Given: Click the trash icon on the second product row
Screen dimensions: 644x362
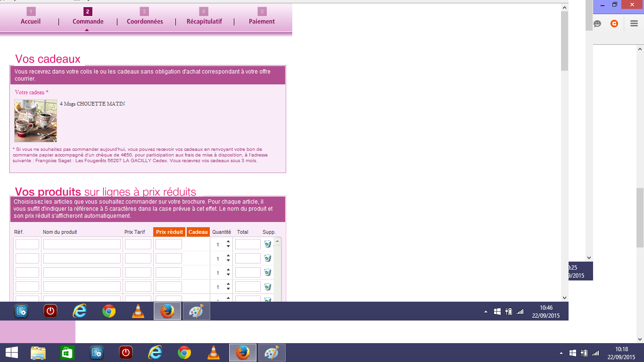Looking at the screenshot, I should click(x=267, y=258).
